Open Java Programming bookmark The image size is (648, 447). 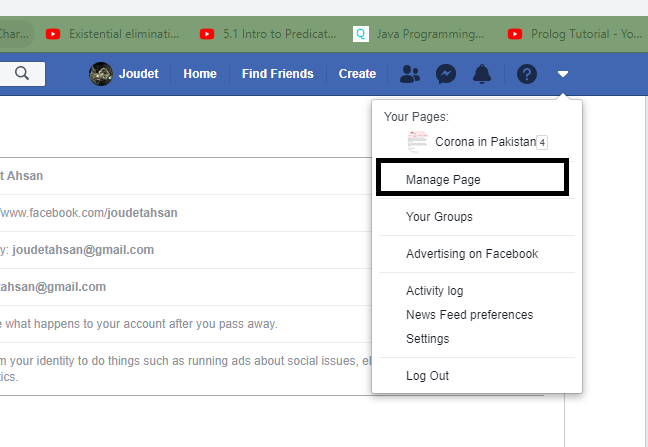tap(418, 34)
